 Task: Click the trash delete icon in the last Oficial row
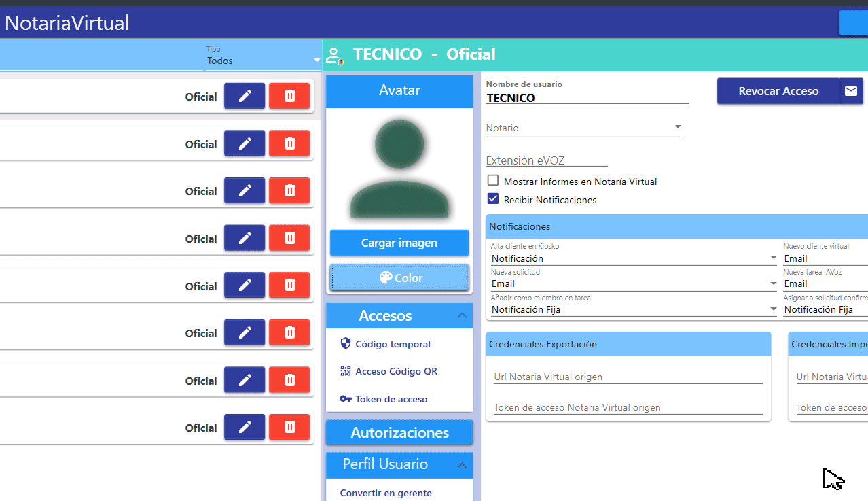pyautogui.click(x=289, y=428)
